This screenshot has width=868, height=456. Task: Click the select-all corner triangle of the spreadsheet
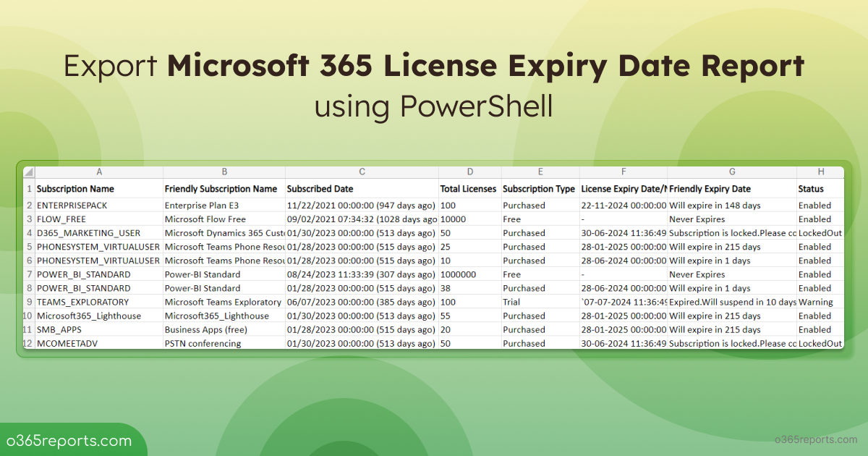click(x=29, y=172)
